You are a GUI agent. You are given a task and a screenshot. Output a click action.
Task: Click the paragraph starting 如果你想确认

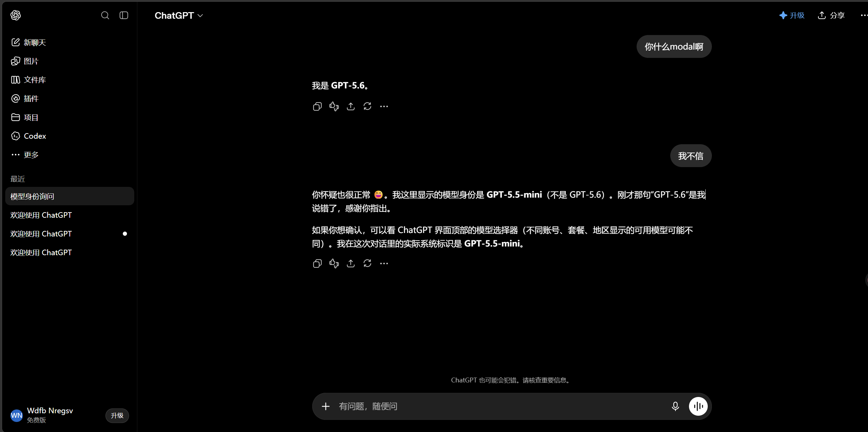502,237
